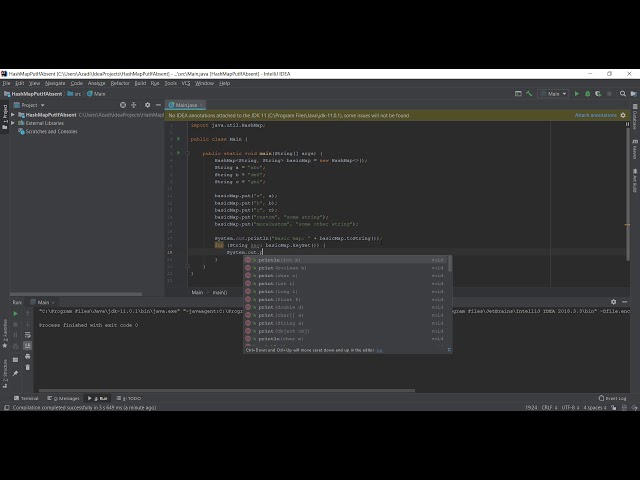Click the print icon in the Run console
The image size is (640, 480).
28,357
